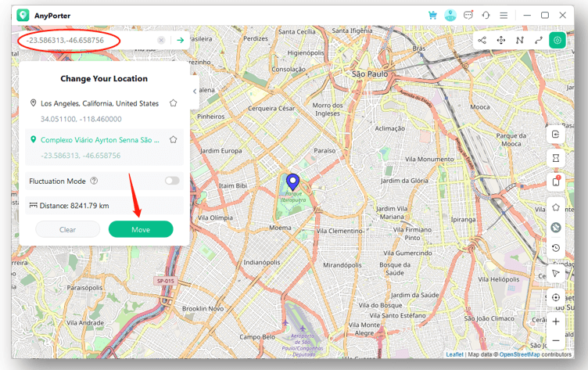Screen dimensions: 588x370
Task: Click the blue location pin on map
Action: [x=292, y=182]
